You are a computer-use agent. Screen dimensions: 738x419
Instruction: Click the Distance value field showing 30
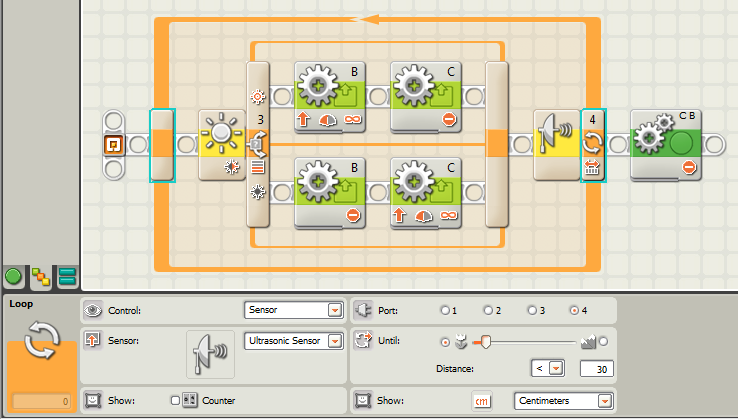tap(596, 369)
